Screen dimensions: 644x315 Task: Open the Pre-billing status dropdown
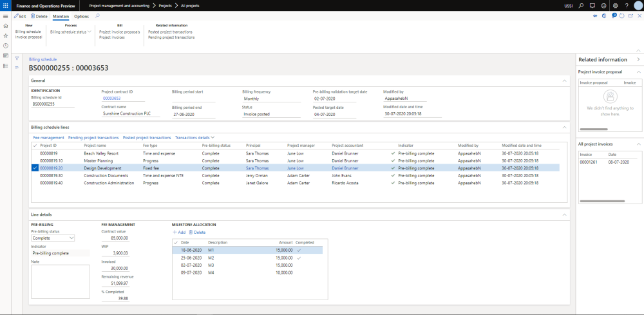click(71, 238)
